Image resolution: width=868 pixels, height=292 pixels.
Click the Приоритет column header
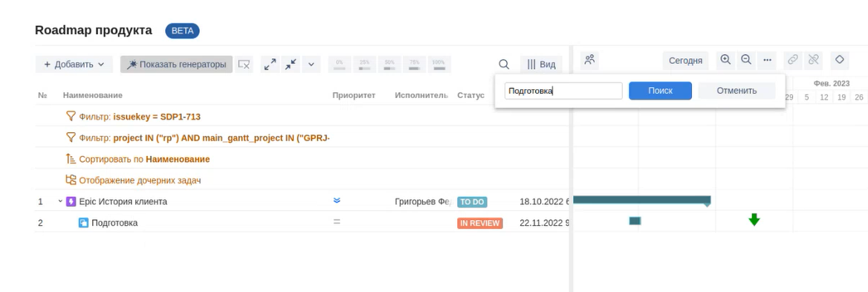point(354,95)
